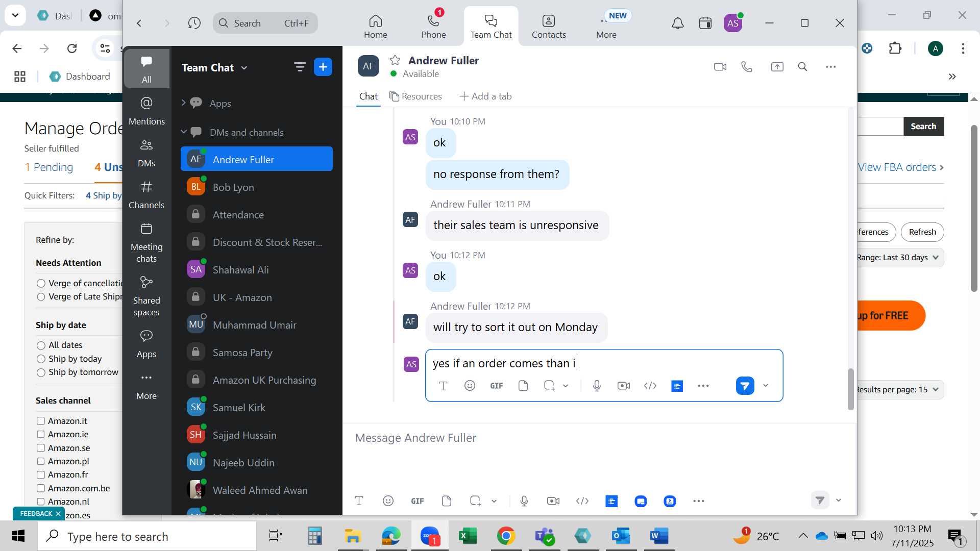This screenshot has height=551, width=980.
Task: Click the share screen icon in chat header
Action: tap(777, 67)
